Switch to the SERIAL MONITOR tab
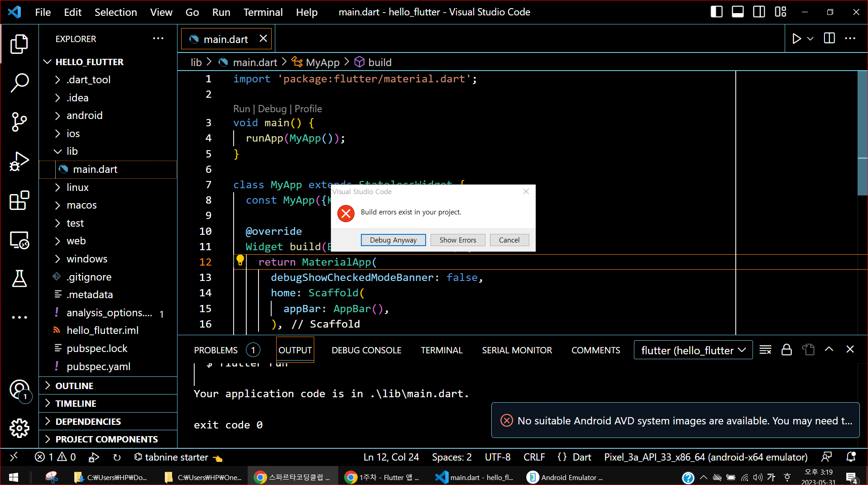The width and height of the screenshot is (868, 485). pyautogui.click(x=517, y=350)
